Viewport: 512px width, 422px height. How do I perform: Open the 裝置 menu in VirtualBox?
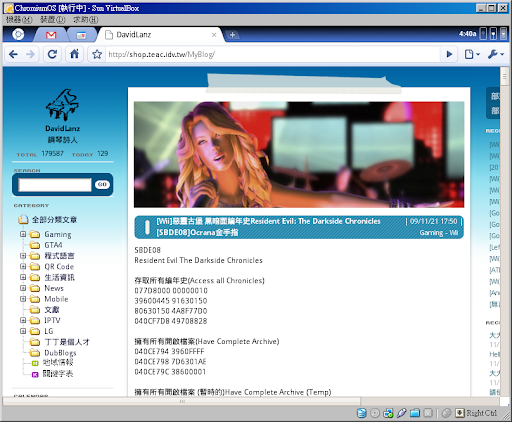(x=53, y=20)
